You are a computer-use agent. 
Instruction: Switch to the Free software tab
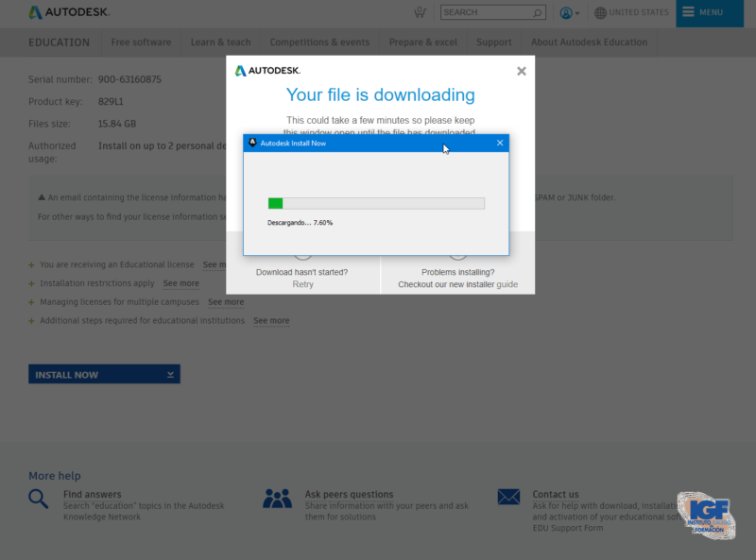[140, 42]
